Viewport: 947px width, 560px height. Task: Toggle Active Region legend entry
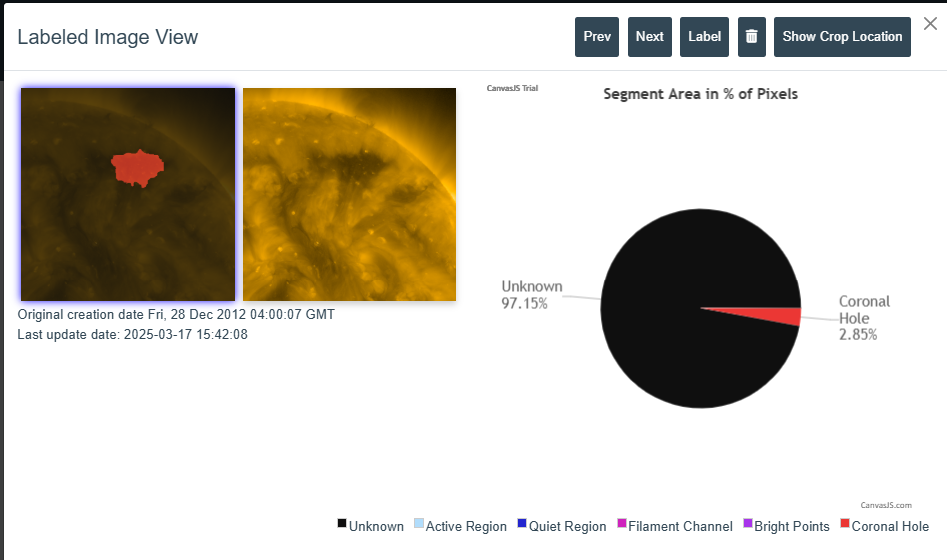pos(461,526)
